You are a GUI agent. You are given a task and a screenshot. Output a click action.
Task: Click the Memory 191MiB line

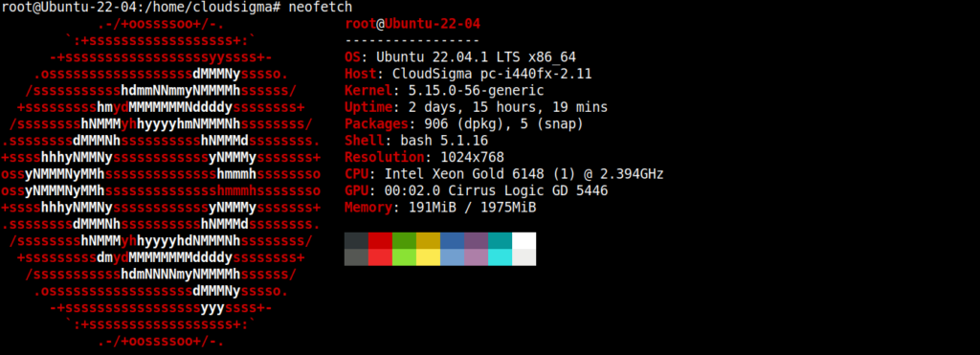[440, 208]
